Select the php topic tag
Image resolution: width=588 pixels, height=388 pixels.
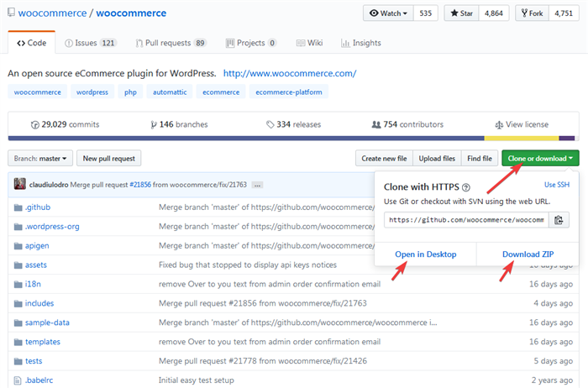(130, 92)
